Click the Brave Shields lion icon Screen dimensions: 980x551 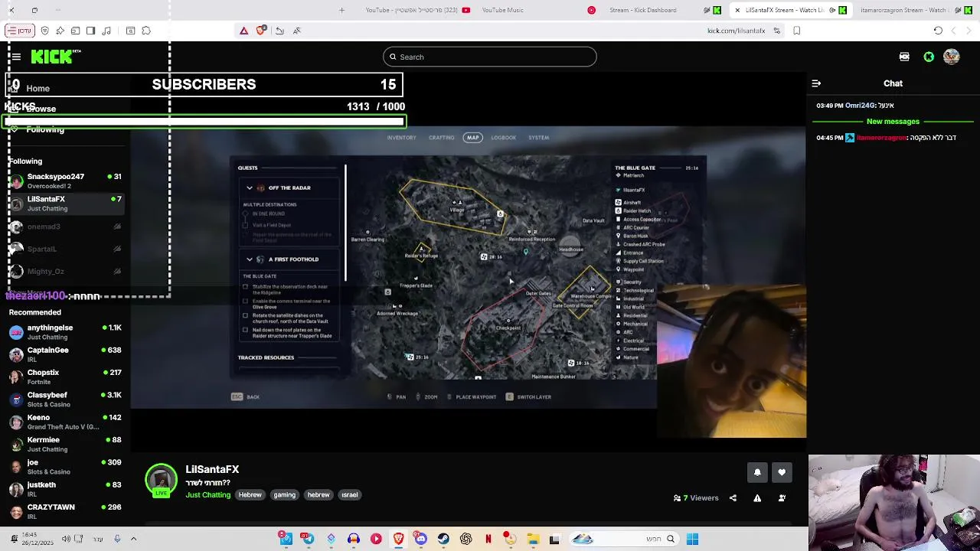click(261, 31)
